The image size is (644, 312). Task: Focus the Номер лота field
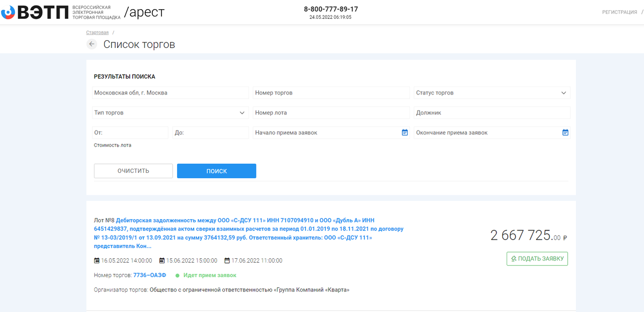tap(331, 113)
